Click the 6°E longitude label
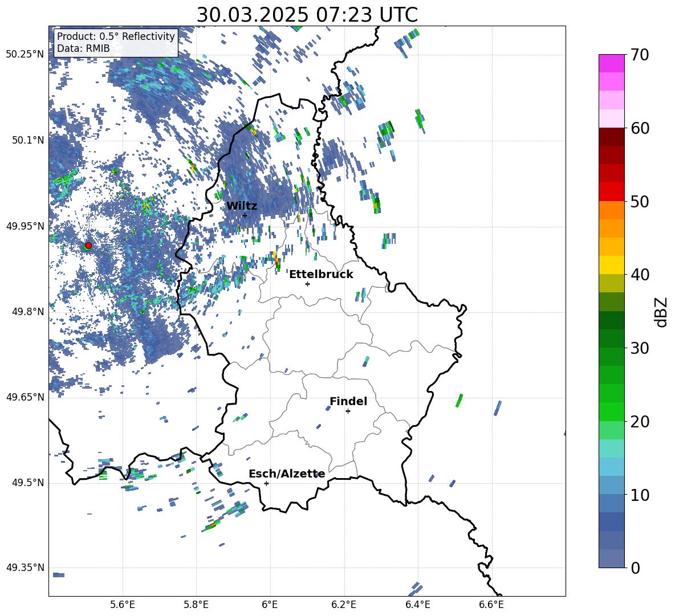 [270, 605]
